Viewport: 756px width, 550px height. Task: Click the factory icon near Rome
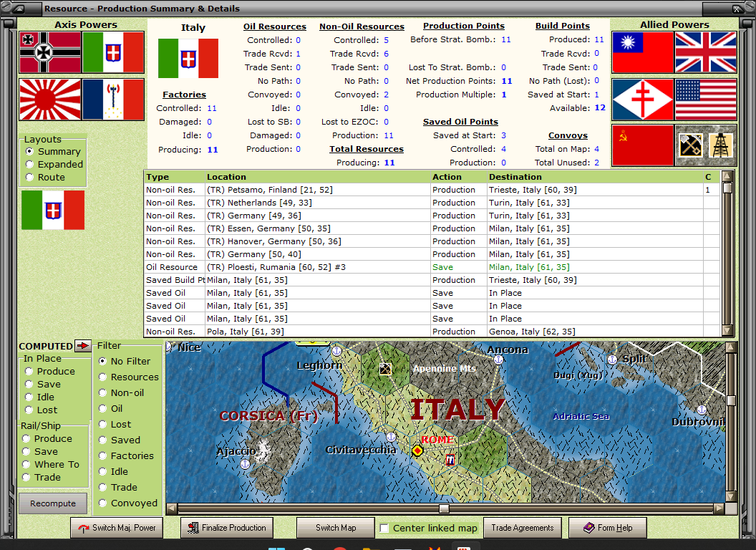click(450, 460)
